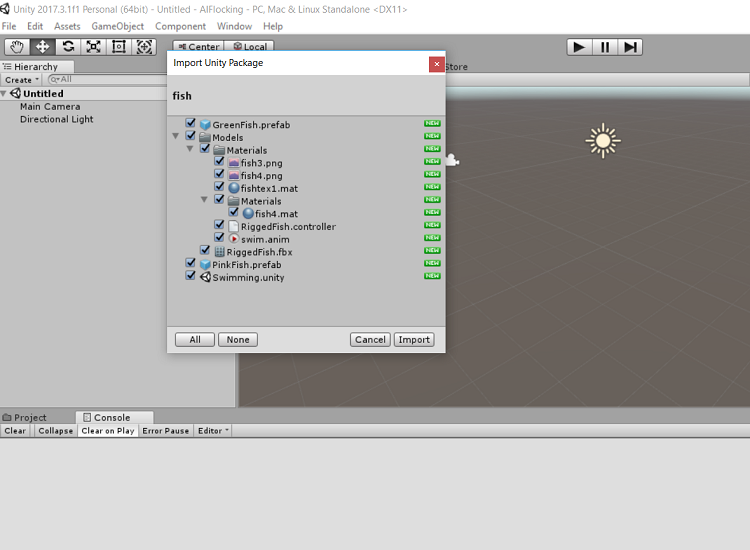Switch to the Console tab
This screenshot has width=750, height=550.
114,418
